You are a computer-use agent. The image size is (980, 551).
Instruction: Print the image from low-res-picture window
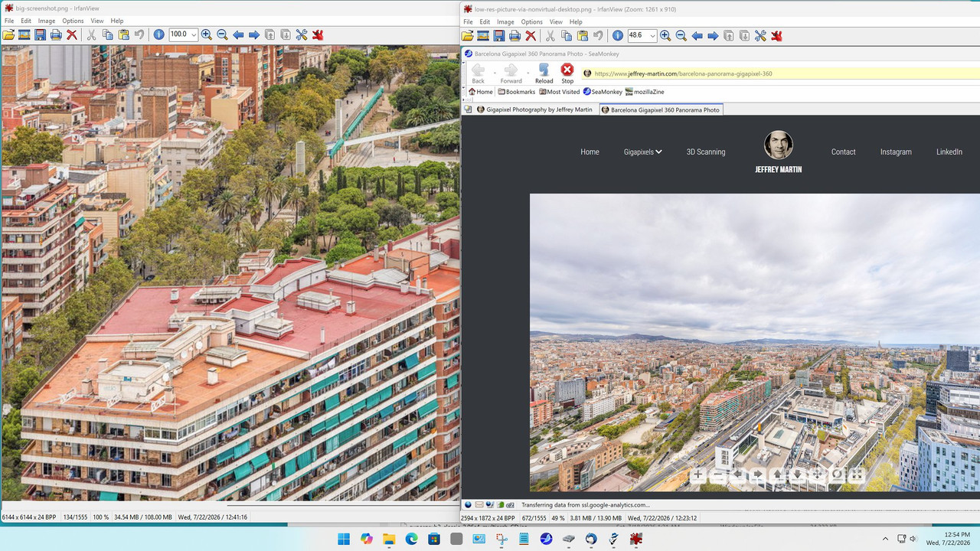click(515, 35)
